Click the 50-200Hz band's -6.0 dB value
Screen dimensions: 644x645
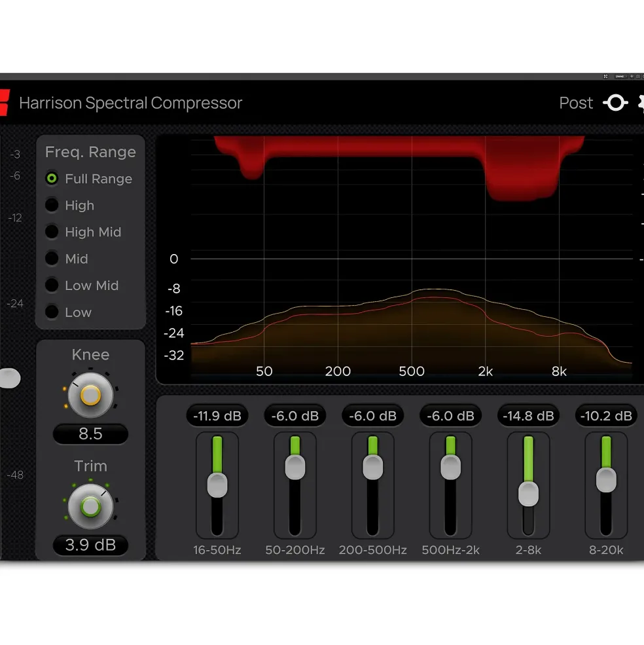pos(295,416)
